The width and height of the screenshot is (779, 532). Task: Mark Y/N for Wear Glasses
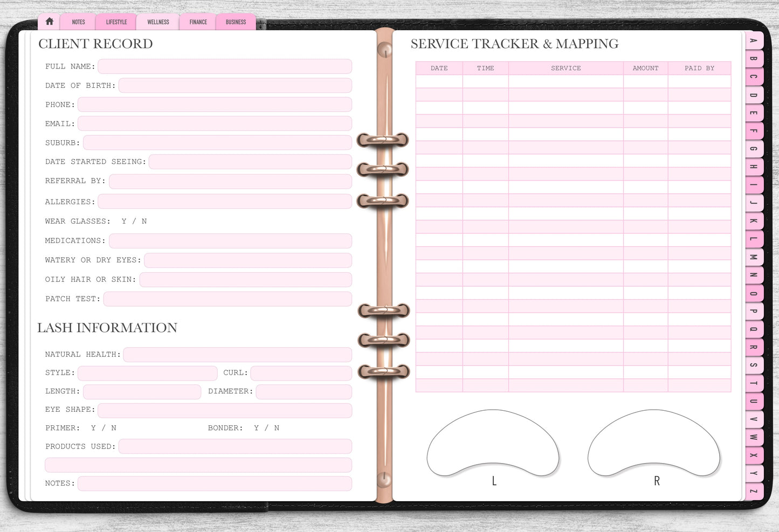134,221
